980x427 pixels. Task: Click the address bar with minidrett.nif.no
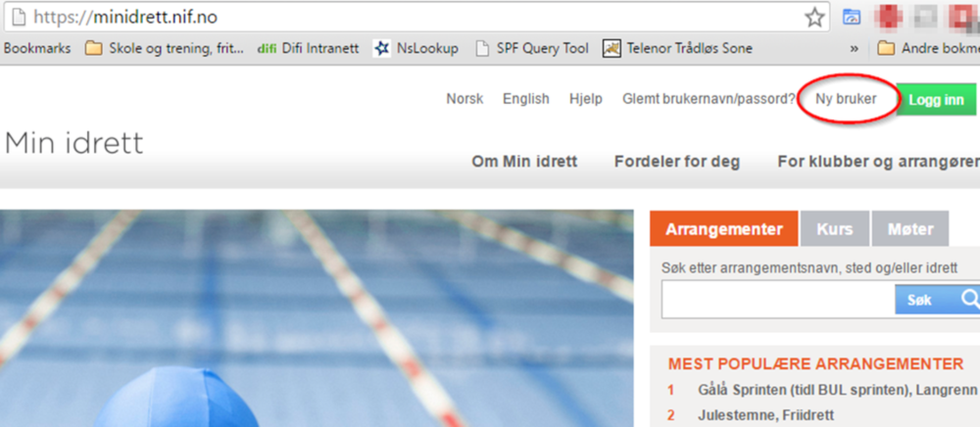(416, 18)
